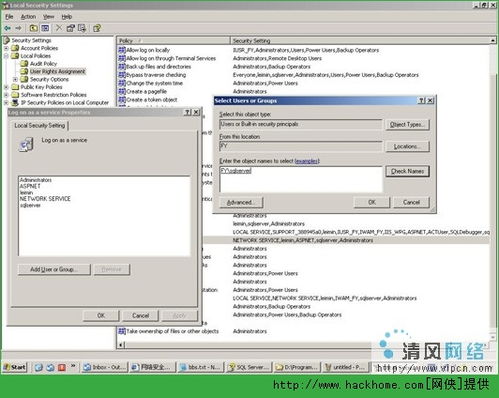The width and height of the screenshot is (499, 398).
Task: Click the IP Security Policies computer icon
Action: (15, 102)
